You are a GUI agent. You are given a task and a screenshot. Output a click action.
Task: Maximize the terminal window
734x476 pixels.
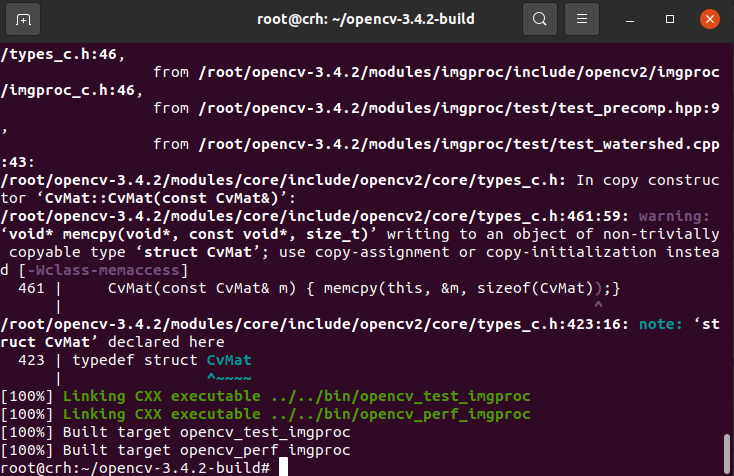pyautogui.click(x=670, y=19)
